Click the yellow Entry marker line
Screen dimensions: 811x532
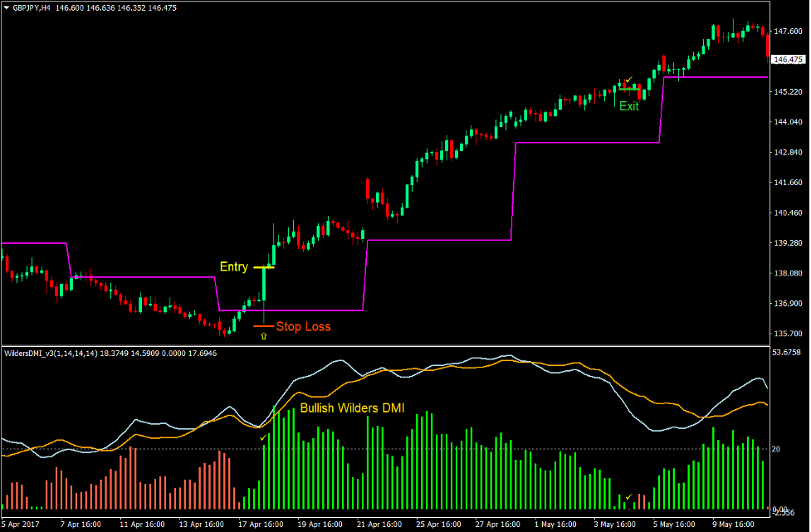[264, 267]
